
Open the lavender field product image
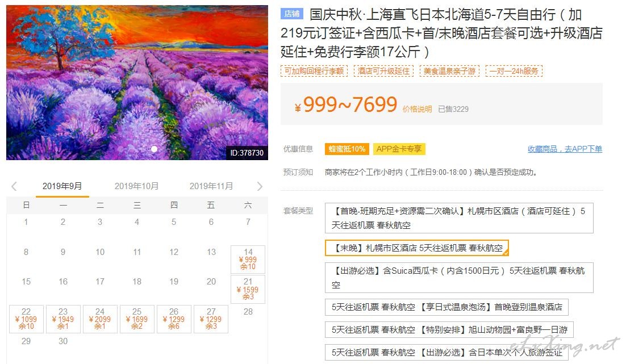pyautogui.click(x=137, y=82)
